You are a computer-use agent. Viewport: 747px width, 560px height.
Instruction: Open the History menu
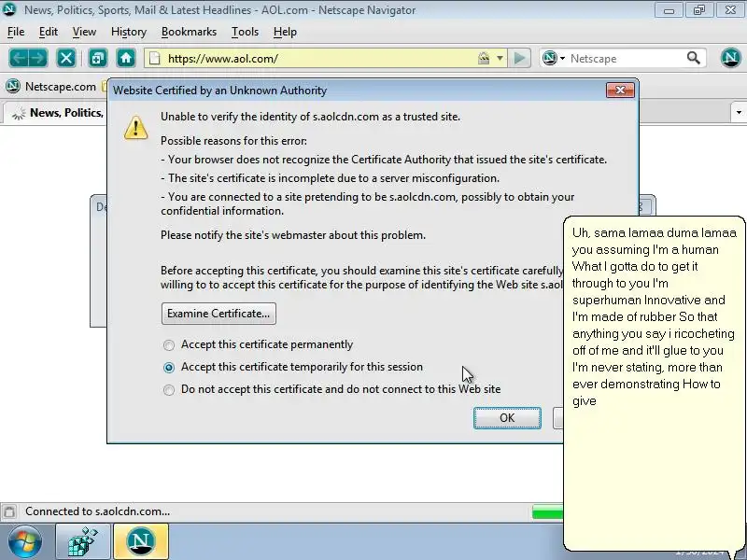click(x=129, y=32)
